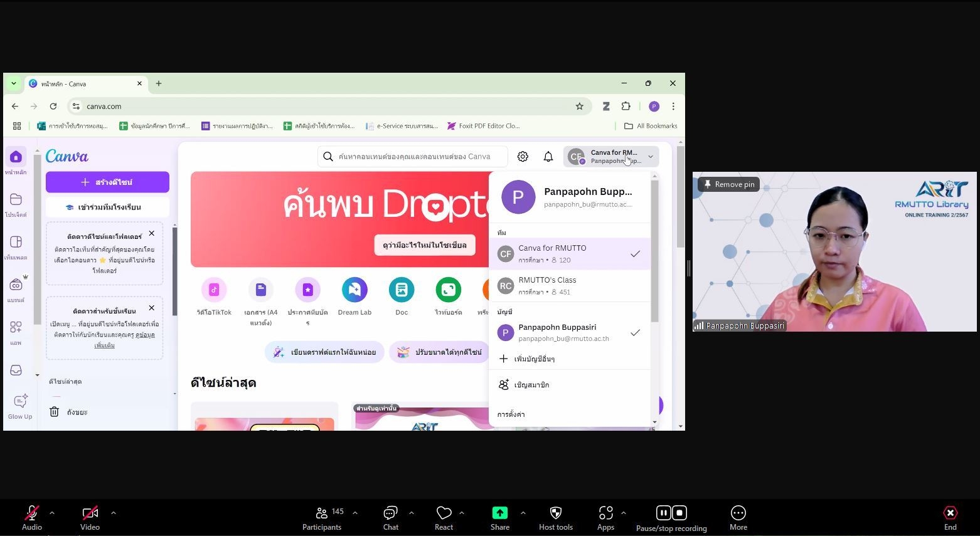Choose the A4 document design type
This screenshot has width=980, height=536.
pyautogui.click(x=261, y=290)
